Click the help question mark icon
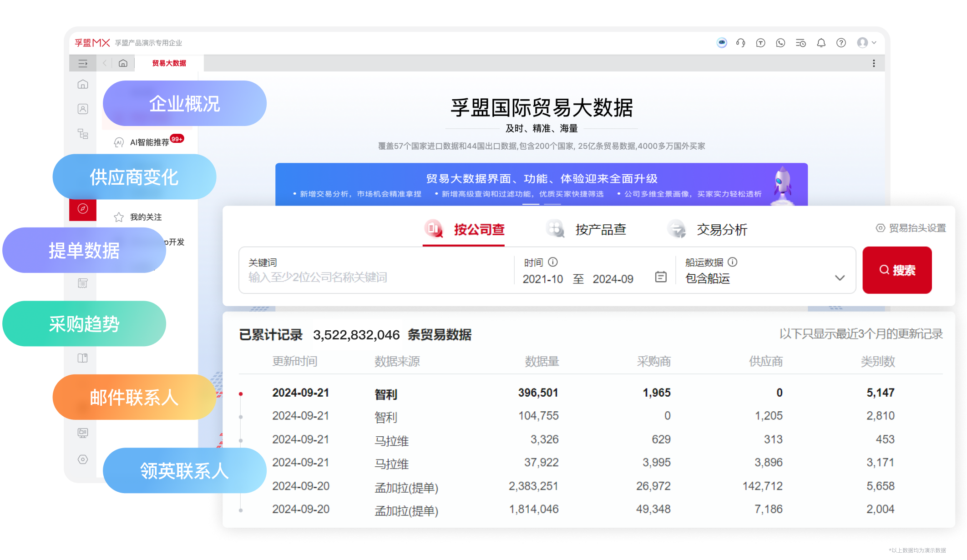Viewport: 967px width, 560px height. click(x=841, y=43)
